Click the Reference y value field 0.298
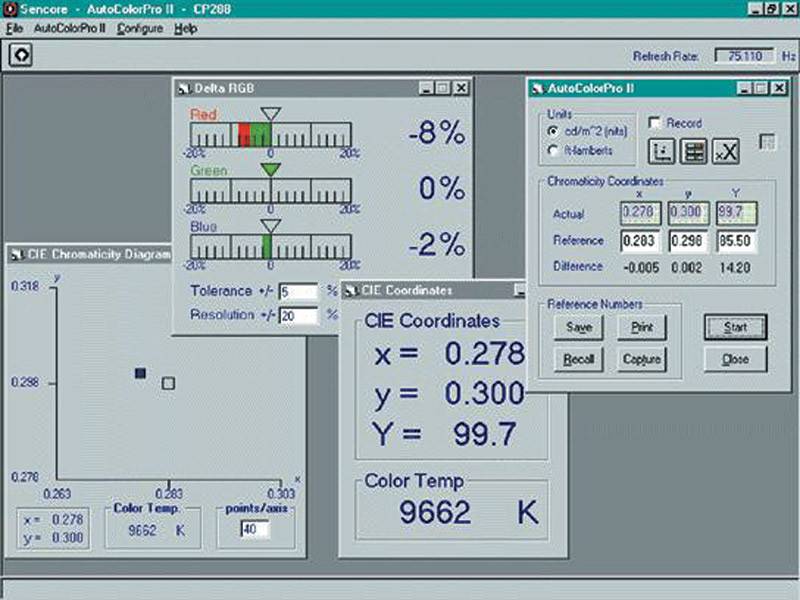The height and width of the screenshot is (600, 800). (688, 240)
